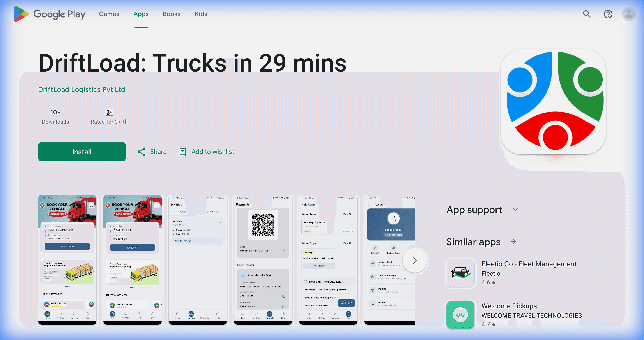Screen dimensions: 644x340
Task: Click the arrow beside Similar apps
Action: pyautogui.click(x=513, y=242)
